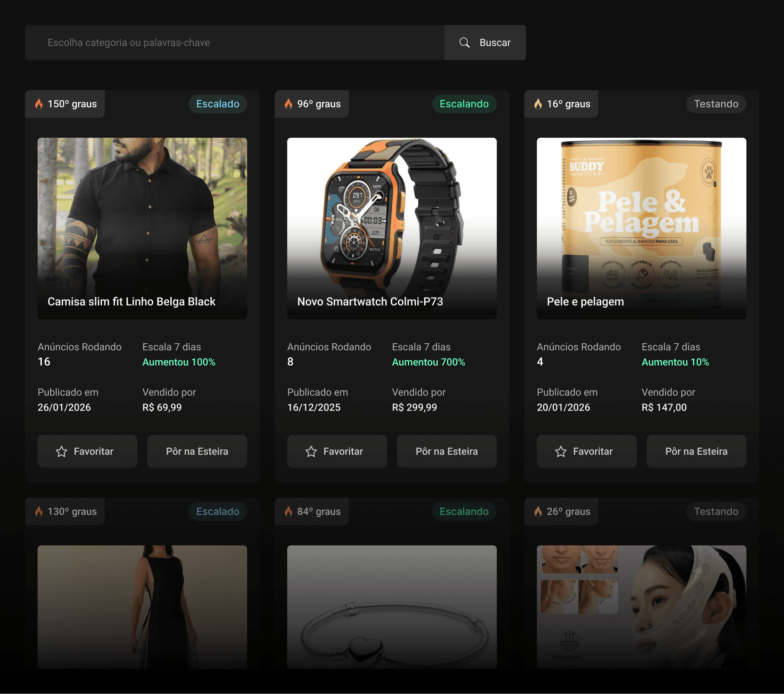
Task: Click flame icon on 130° graus badge
Action: click(39, 511)
